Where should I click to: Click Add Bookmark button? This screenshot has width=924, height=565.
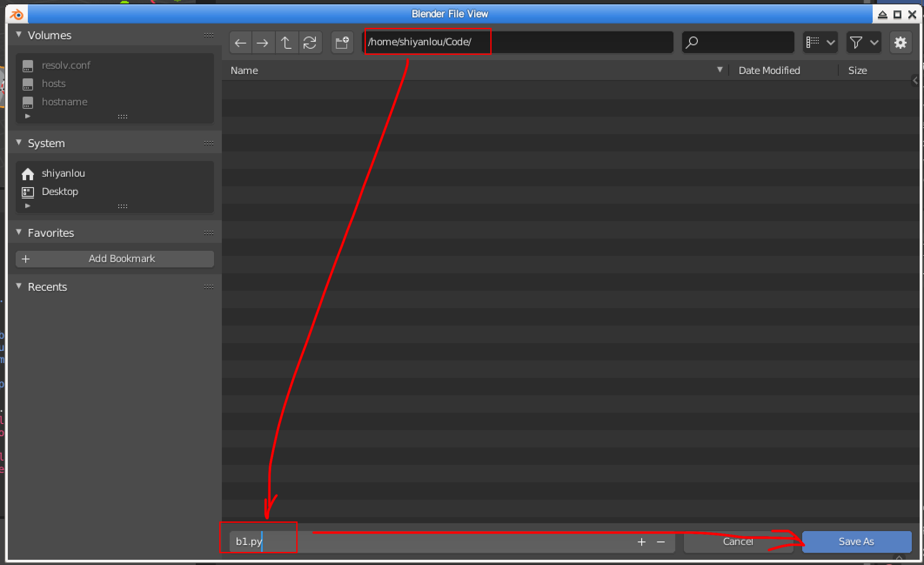pos(115,259)
